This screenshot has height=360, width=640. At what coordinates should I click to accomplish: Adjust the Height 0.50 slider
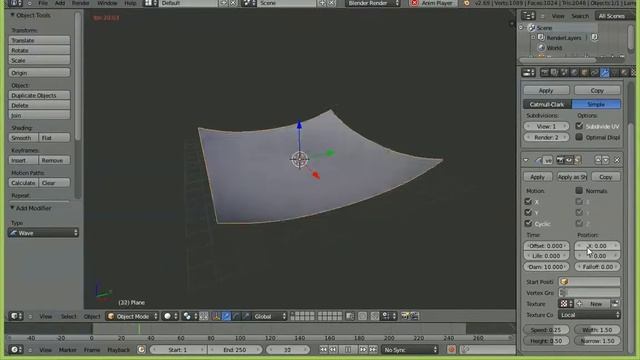click(x=546, y=341)
